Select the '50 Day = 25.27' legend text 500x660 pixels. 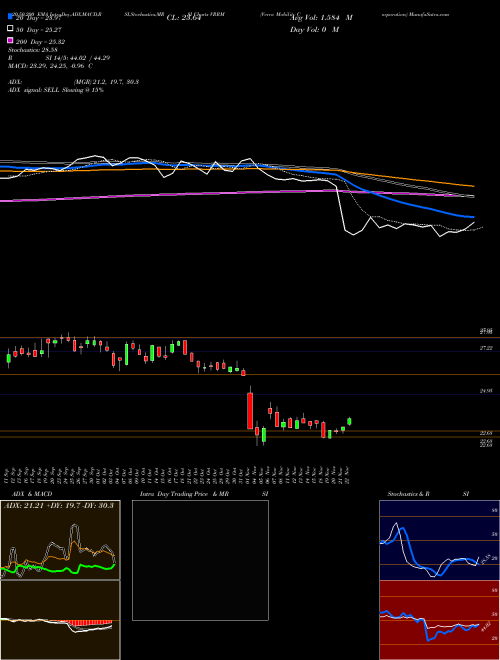[39, 29]
